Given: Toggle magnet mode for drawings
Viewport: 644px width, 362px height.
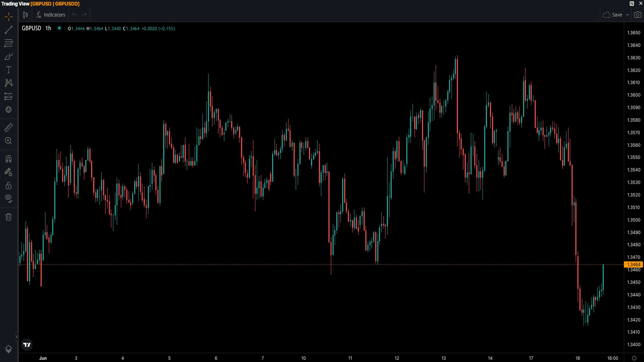Looking at the screenshot, I should click(x=9, y=159).
